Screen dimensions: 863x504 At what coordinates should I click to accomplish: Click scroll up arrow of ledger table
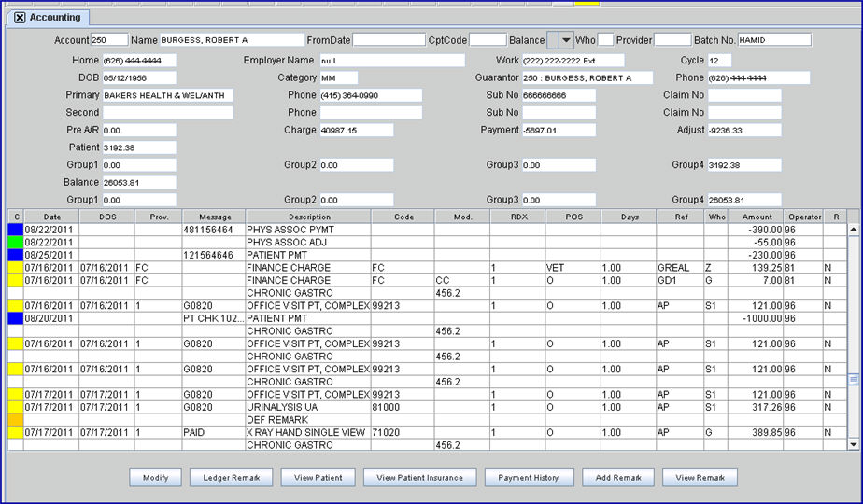click(x=853, y=229)
